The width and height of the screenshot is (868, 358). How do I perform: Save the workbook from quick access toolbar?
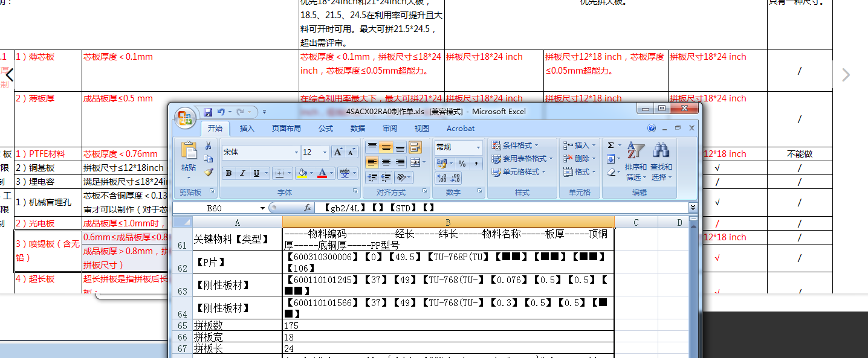point(208,112)
